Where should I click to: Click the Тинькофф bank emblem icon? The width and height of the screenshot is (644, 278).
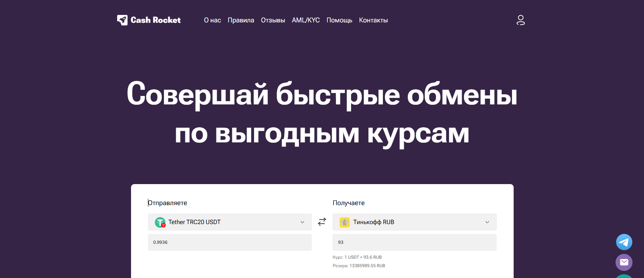344,222
